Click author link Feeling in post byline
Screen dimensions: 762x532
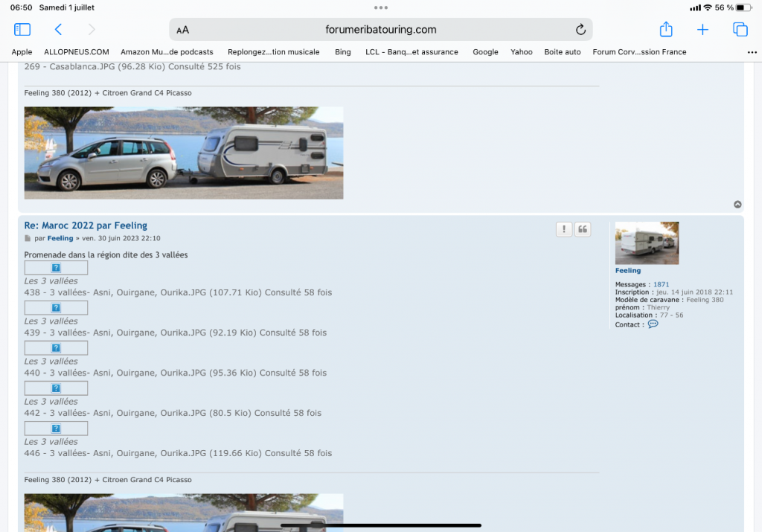point(60,239)
